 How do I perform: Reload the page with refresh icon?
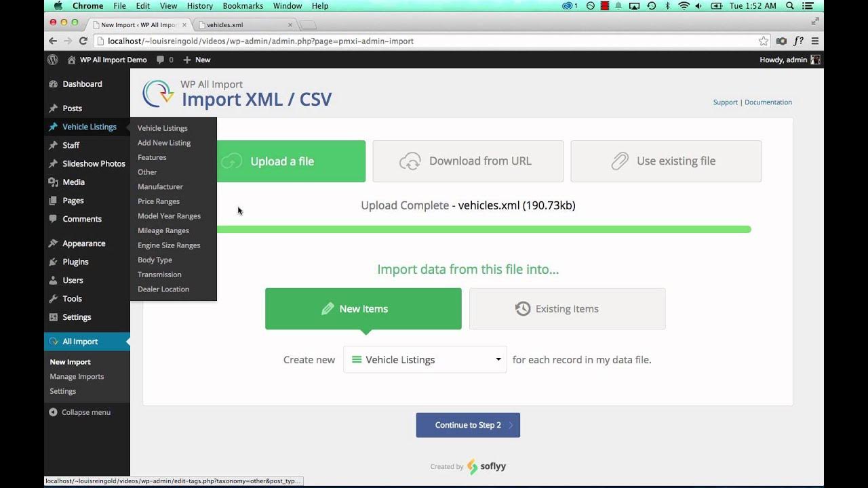click(x=83, y=41)
